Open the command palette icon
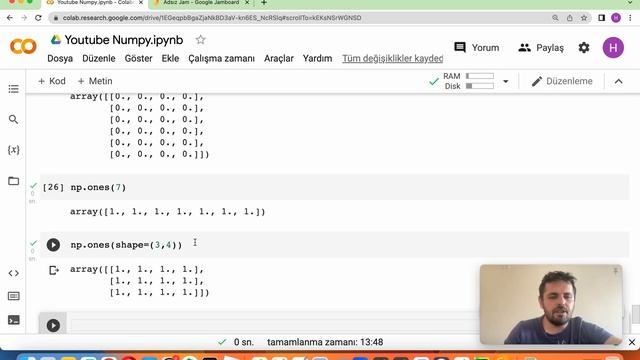 pos(13,296)
